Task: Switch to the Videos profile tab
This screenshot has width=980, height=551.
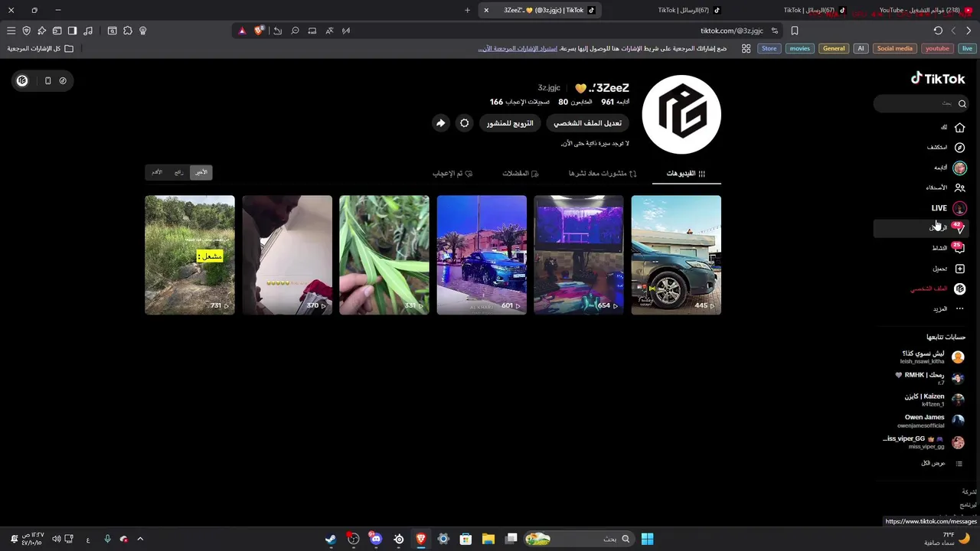Action: (686, 174)
